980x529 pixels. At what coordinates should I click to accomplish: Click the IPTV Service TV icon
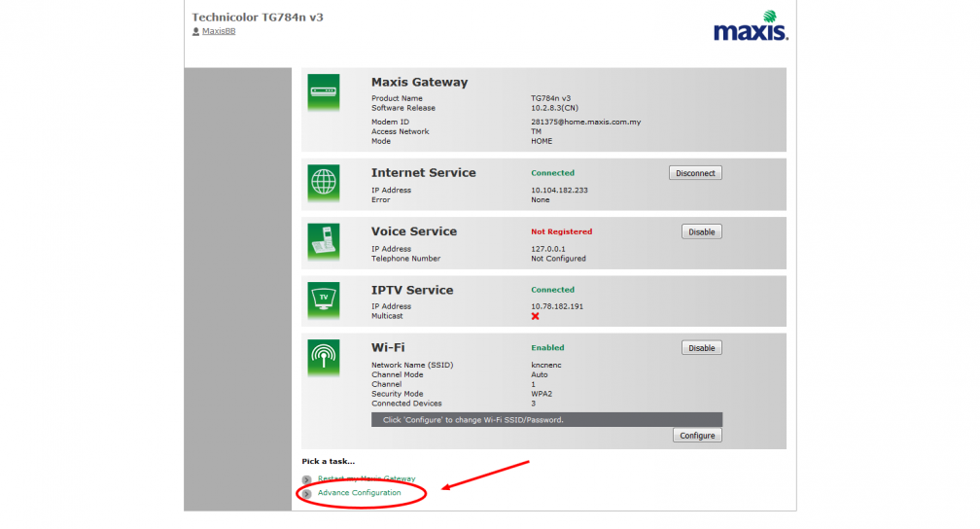pyautogui.click(x=323, y=300)
